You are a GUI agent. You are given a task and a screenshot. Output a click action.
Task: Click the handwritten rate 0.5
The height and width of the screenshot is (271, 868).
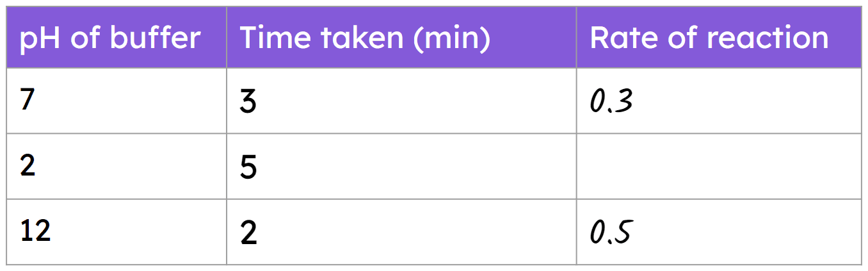[x=611, y=233]
